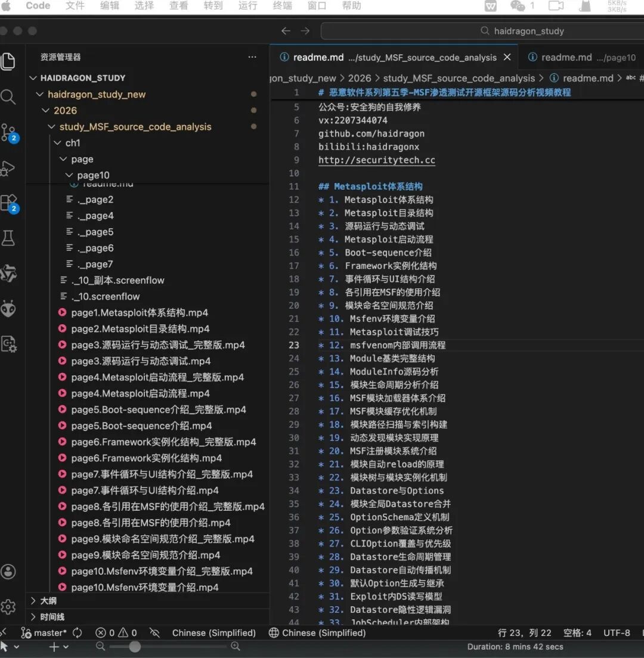The image size is (644, 658).
Task: Select the ._page5 file
Action: tap(95, 232)
